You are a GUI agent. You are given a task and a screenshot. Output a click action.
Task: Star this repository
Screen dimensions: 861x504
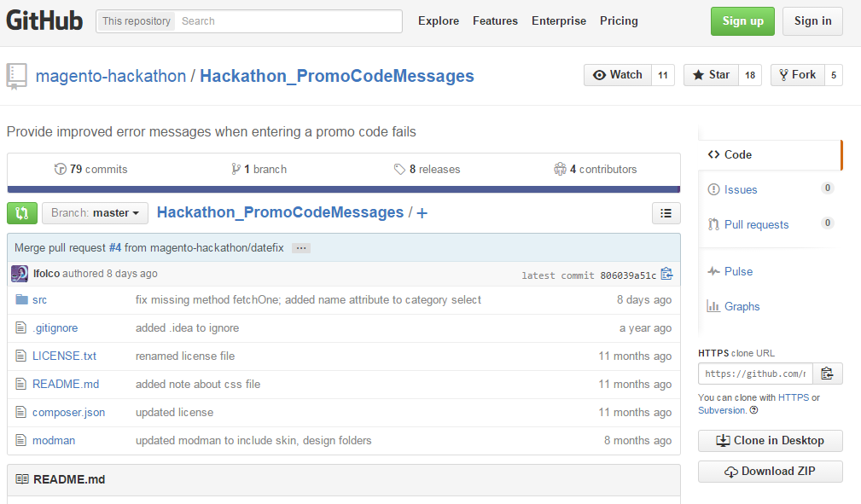[x=711, y=75]
